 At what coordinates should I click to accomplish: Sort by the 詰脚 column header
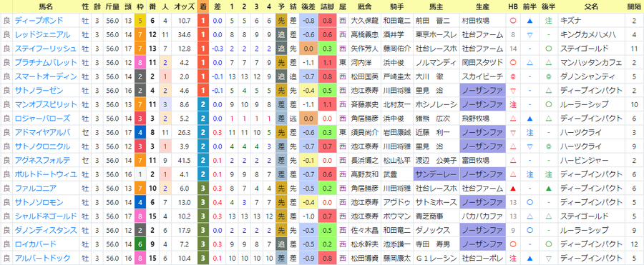click(327, 6)
